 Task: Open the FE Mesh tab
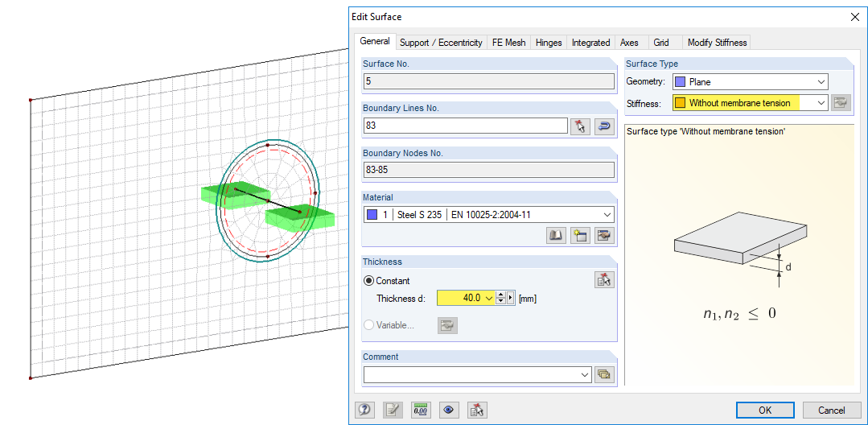(508, 42)
